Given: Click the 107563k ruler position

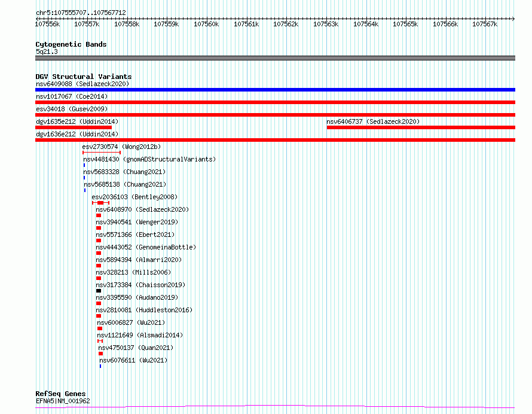Looking at the screenshot, I should (326, 24).
